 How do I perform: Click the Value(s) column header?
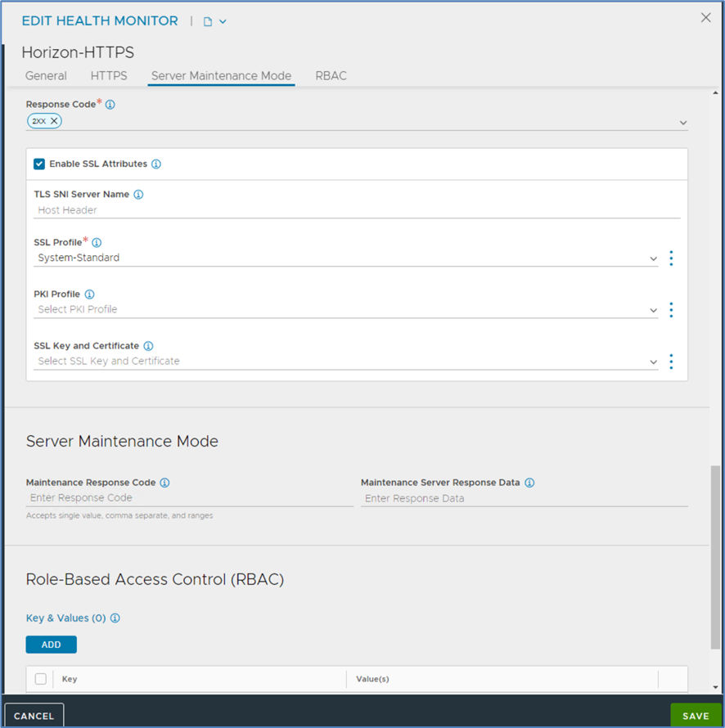pos(372,679)
